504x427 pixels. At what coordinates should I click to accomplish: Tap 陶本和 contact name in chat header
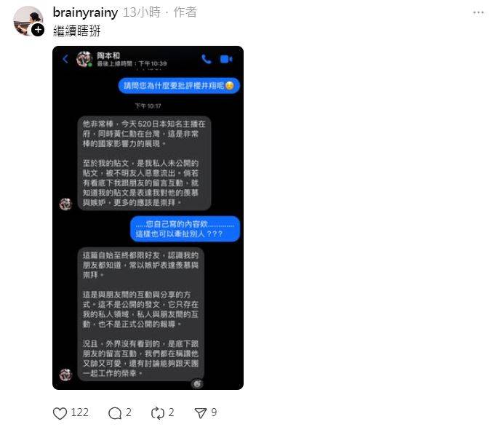[108, 55]
